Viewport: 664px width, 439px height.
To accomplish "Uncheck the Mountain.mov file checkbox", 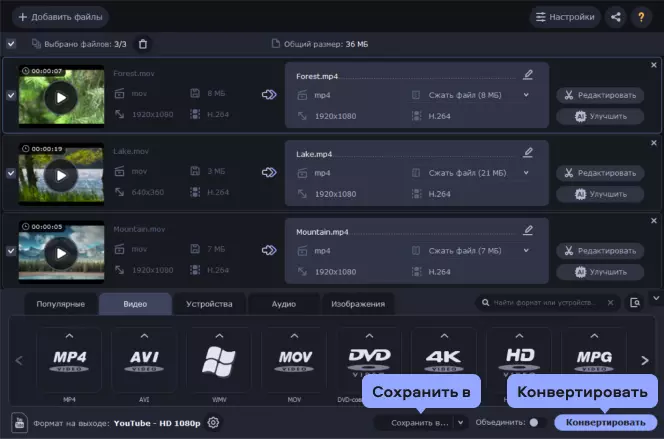I will (x=11, y=251).
